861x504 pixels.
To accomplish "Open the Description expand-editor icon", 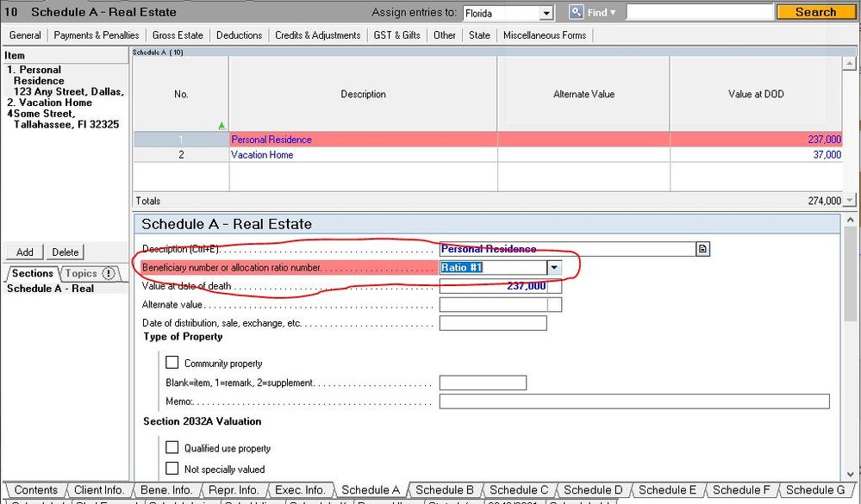I will tap(702, 249).
